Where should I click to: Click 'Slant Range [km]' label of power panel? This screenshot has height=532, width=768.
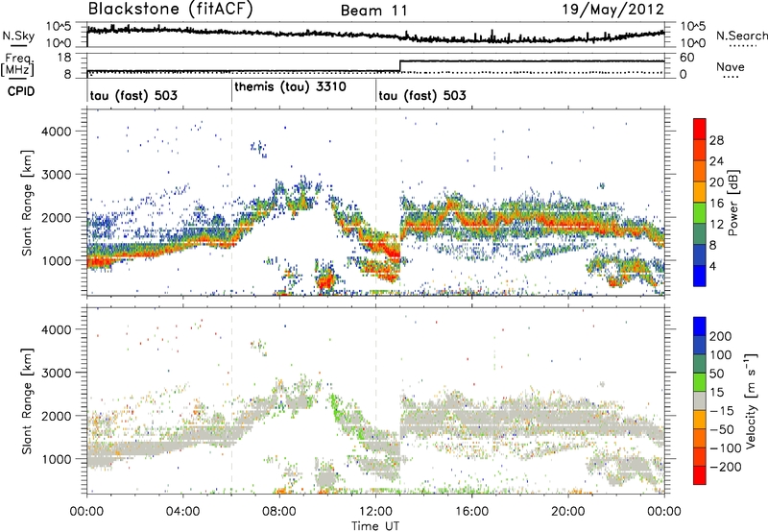tap(27, 203)
